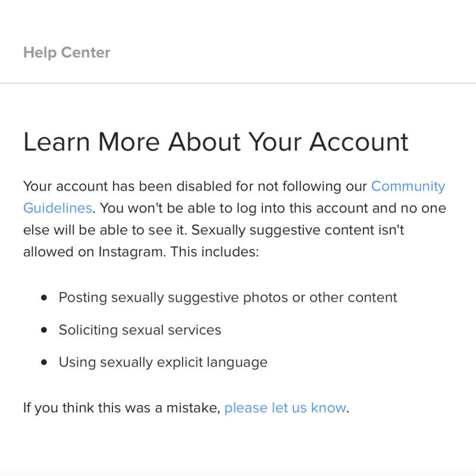Viewport: 476px width, 476px height.
Task: Click the bullet dot before "Using sexually"
Action: click(43, 362)
